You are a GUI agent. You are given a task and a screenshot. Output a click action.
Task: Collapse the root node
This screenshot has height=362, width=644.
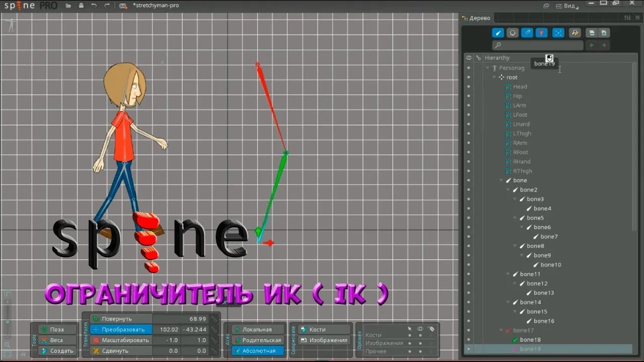coord(495,77)
